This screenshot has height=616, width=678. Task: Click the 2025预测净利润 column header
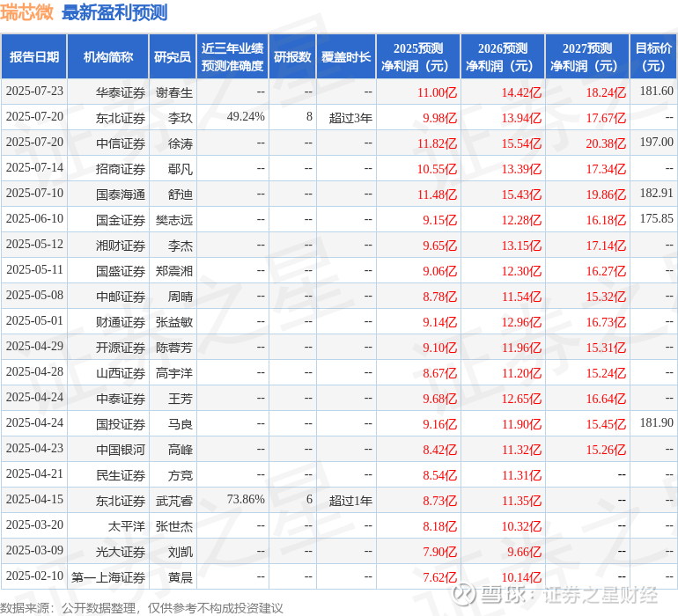point(418,56)
